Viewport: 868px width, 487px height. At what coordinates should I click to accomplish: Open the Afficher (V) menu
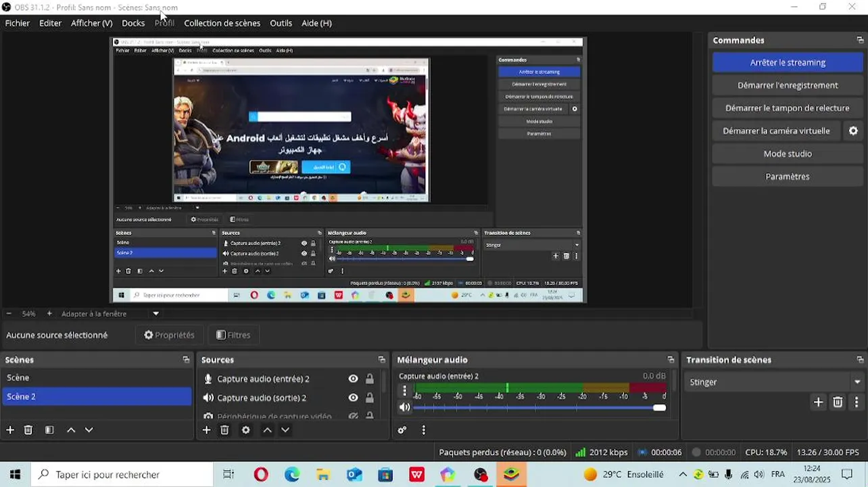(x=91, y=23)
